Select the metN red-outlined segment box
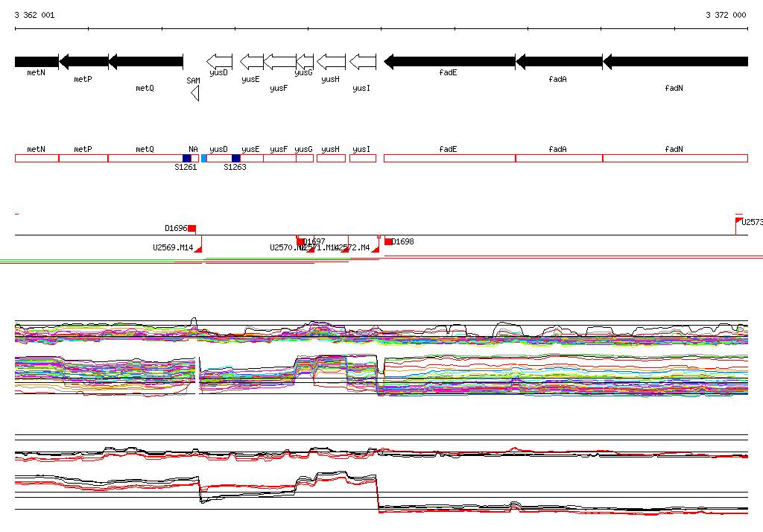The image size is (763, 532). (37, 158)
